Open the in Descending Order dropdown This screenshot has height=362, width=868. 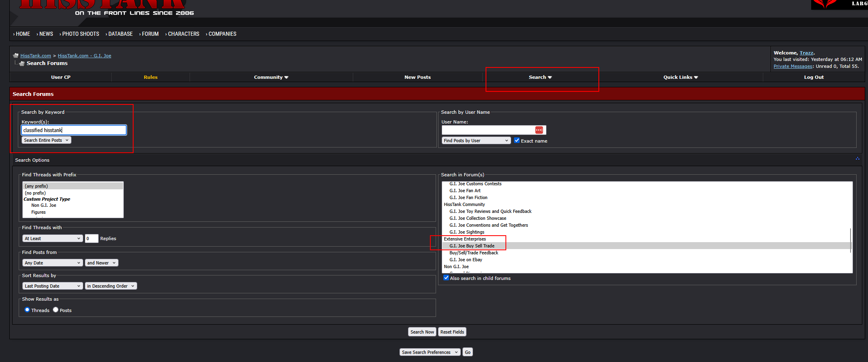click(111, 286)
